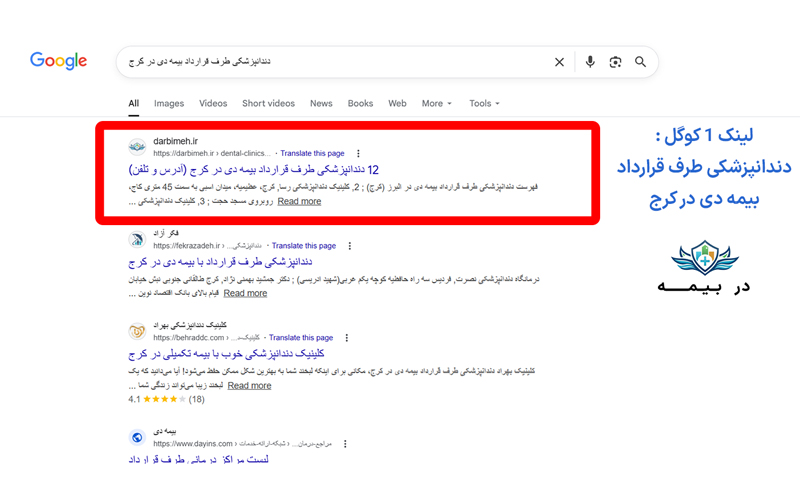The width and height of the screenshot is (800, 496).
Task: Click Read more under fekrazadeh.ir snippet
Action: click(245, 293)
